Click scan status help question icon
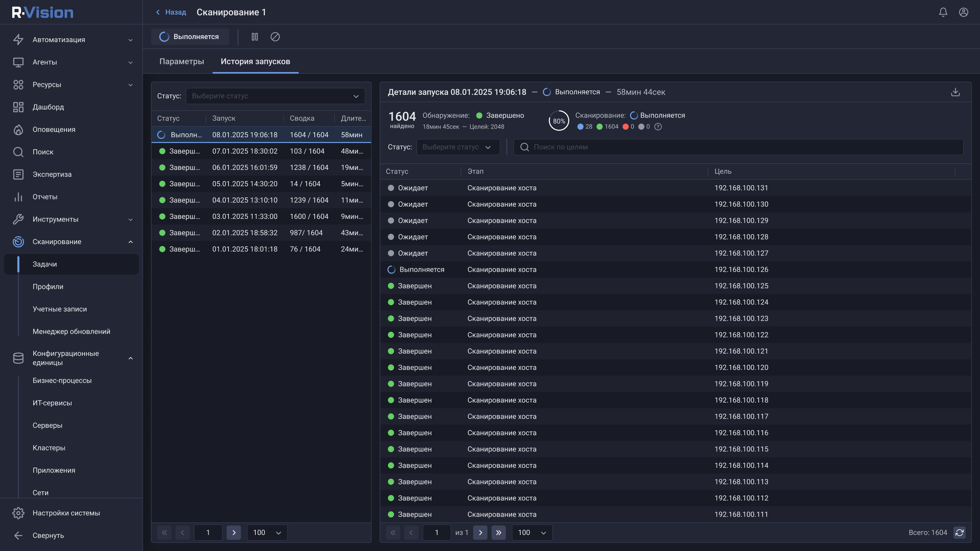Image resolution: width=980 pixels, height=551 pixels. tap(658, 127)
